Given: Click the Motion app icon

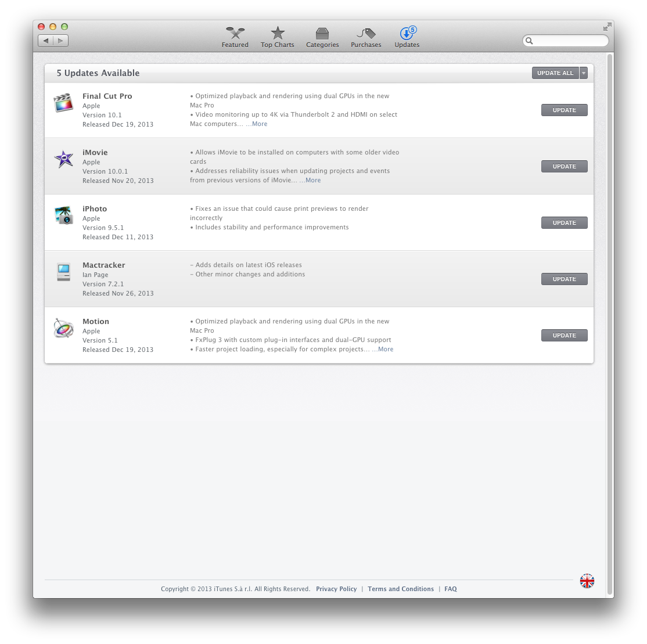Looking at the screenshot, I should click(x=63, y=328).
